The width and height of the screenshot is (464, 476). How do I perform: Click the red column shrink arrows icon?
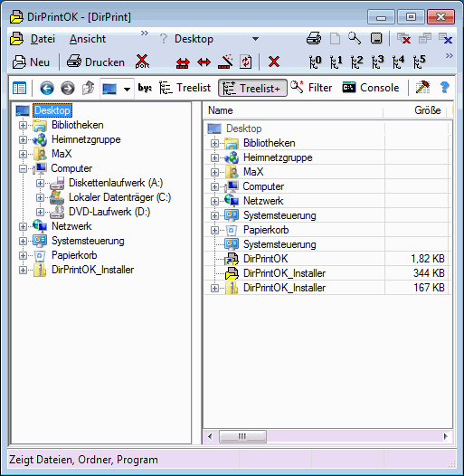tap(183, 62)
